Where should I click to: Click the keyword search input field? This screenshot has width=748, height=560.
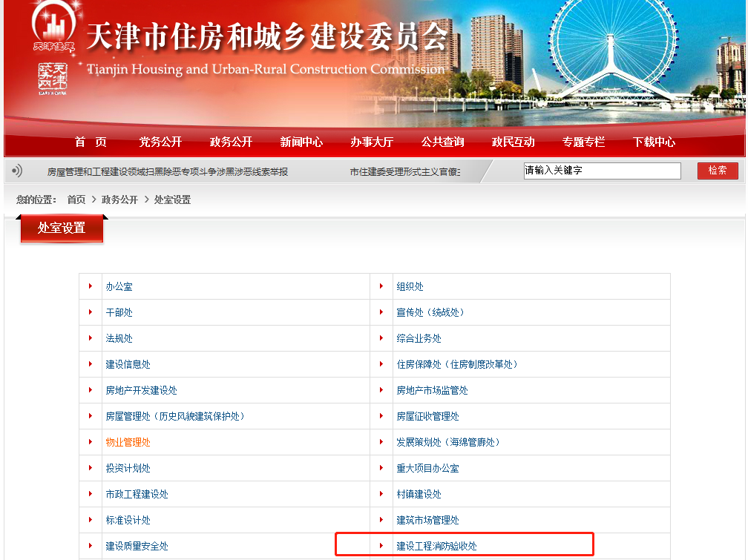(602, 171)
